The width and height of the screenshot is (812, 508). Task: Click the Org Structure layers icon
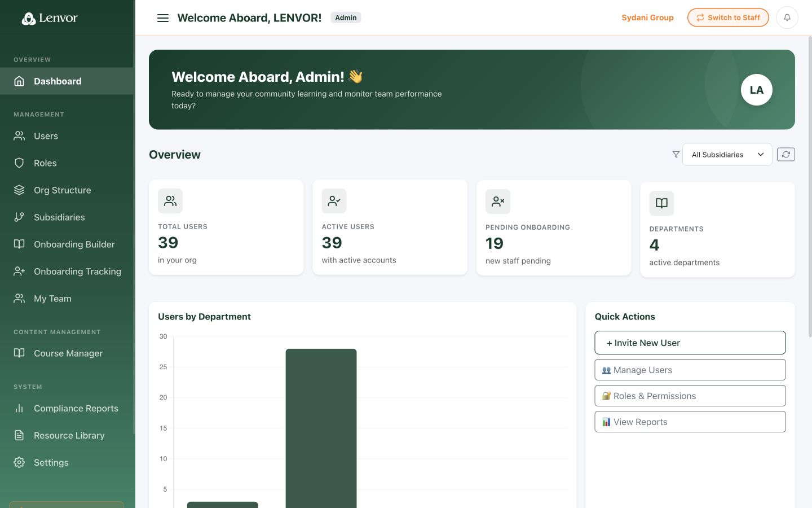click(19, 190)
